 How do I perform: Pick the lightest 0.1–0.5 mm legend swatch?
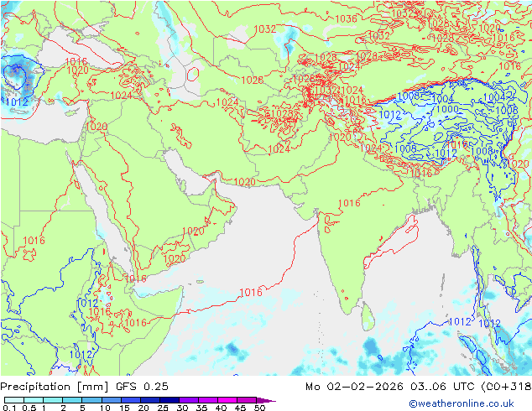pyautogui.click(x=14, y=400)
